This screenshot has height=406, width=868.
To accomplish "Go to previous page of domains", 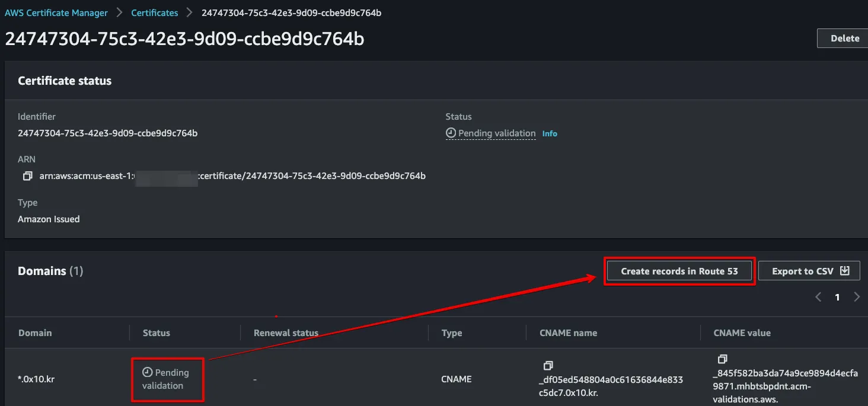I will tap(818, 297).
